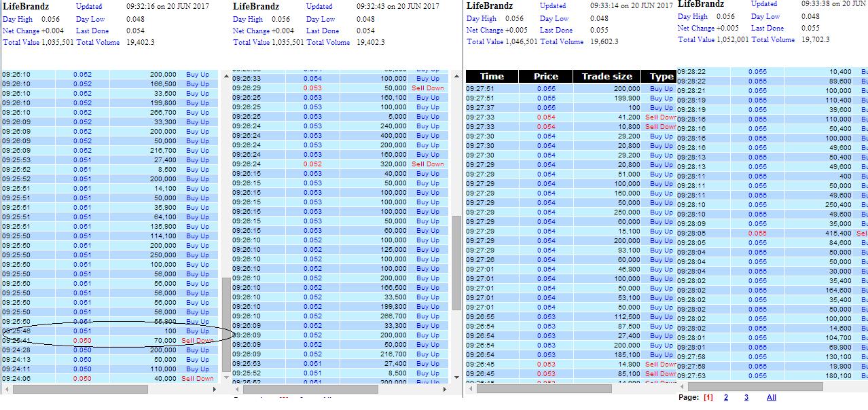This screenshot has width=868, height=410.
Task: Click the red 0.053 price at 09:26:29
Action: [312, 88]
